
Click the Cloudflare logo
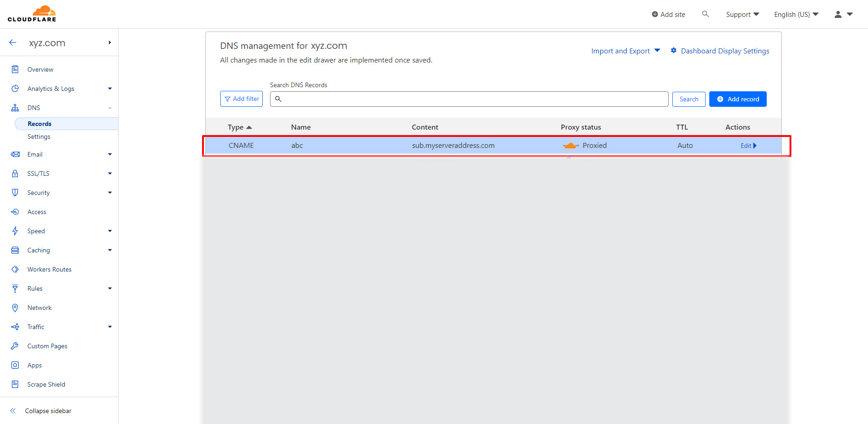click(x=32, y=14)
